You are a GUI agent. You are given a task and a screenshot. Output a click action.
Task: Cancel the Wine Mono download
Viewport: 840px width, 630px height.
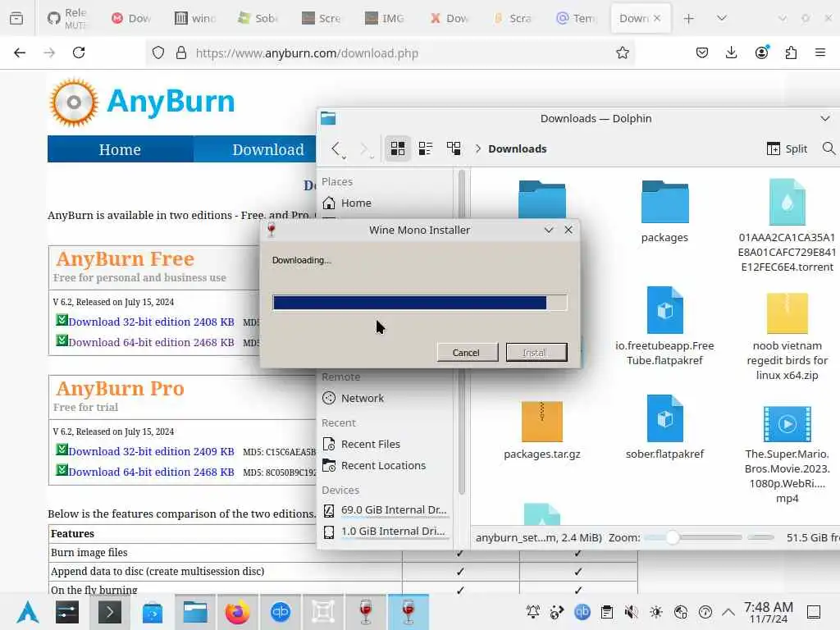point(467,353)
